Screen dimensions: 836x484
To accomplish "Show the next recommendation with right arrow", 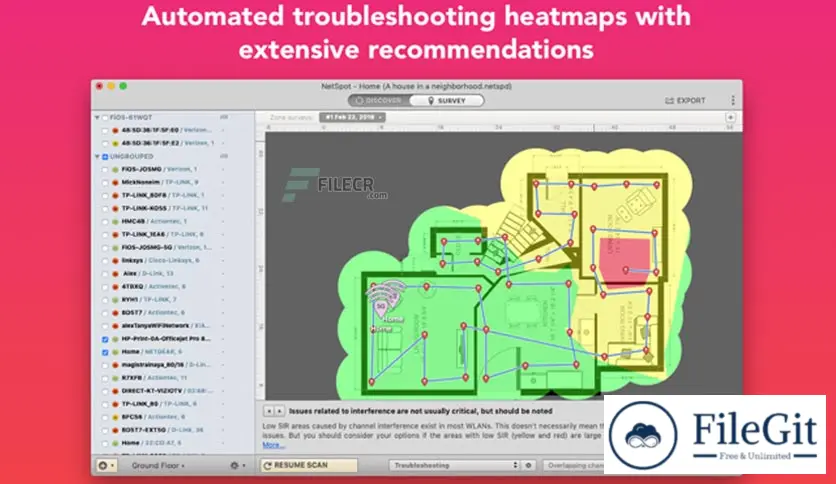I will (279, 412).
